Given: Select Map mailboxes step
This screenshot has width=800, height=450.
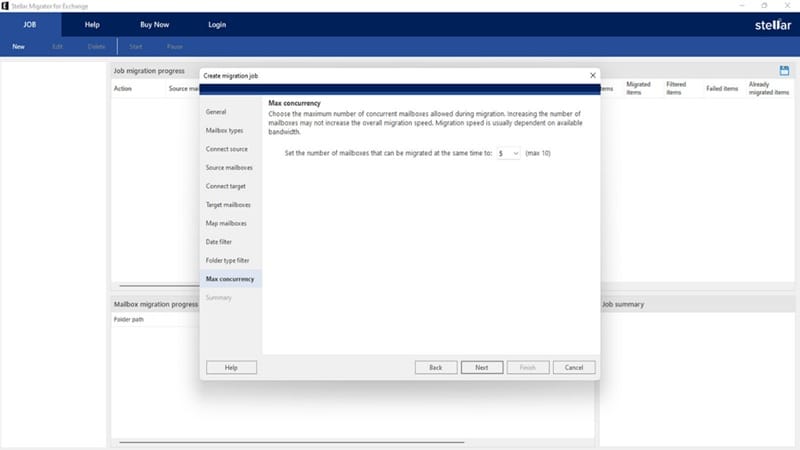Looking at the screenshot, I should click(x=231, y=223).
